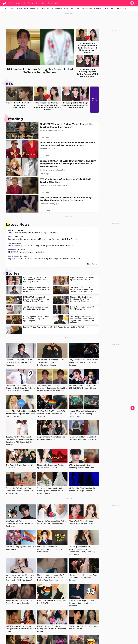Open SEVENTEEN Mingyu "Ideal Type" trending article

(x=66, y=125)
